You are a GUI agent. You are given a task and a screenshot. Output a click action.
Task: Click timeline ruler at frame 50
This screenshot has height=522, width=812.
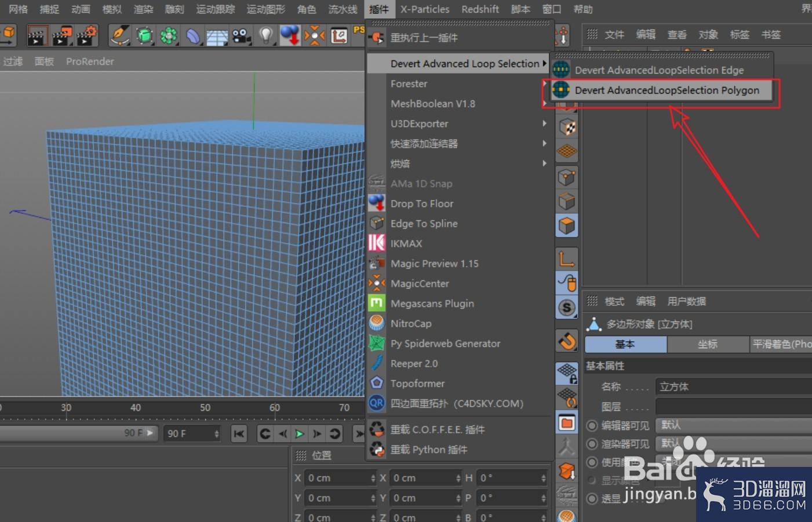click(x=205, y=408)
